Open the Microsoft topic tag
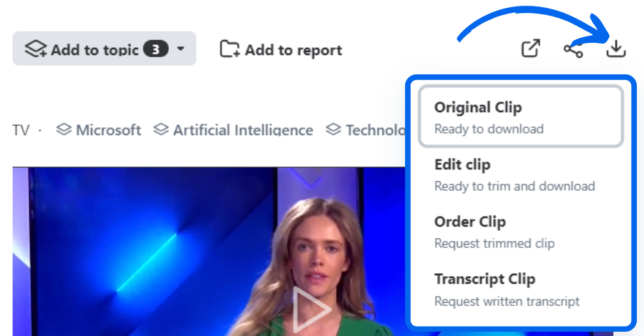 pyautogui.click(x=99, y=130)
